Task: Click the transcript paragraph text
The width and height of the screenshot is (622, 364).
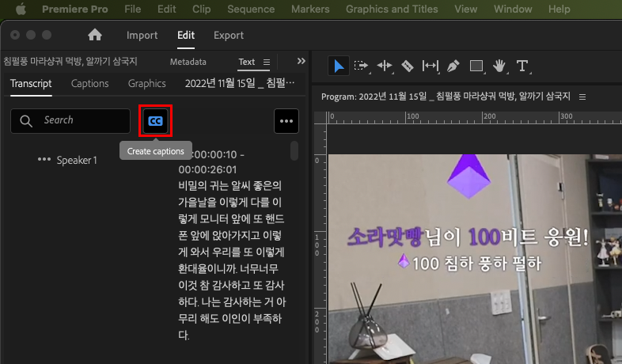Action: click(x=232, y=260)
